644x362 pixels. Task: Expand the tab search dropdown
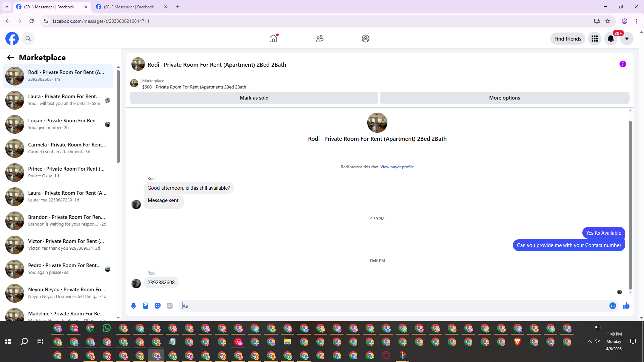[x=7, y=7]
